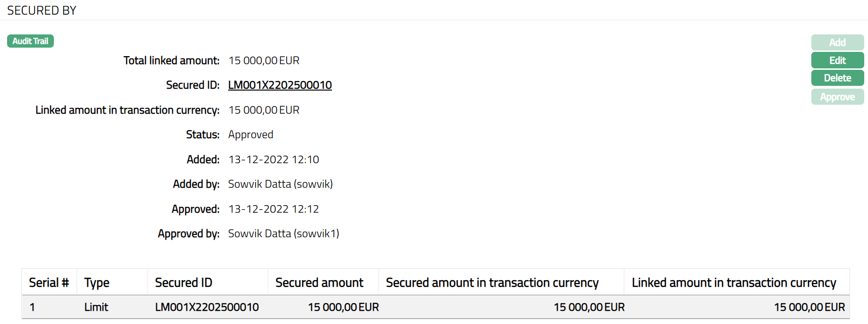Click the Serial # column header
This screenshot has width=868, height=324.
coord(49,282)
